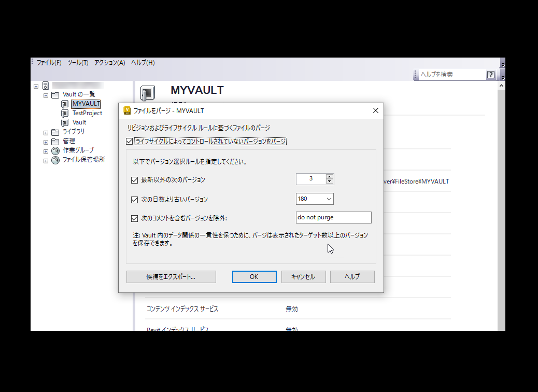Screen dimensions: 538x392
Task: Open the アクション(A) menu
Action: (x=109, y=62)
